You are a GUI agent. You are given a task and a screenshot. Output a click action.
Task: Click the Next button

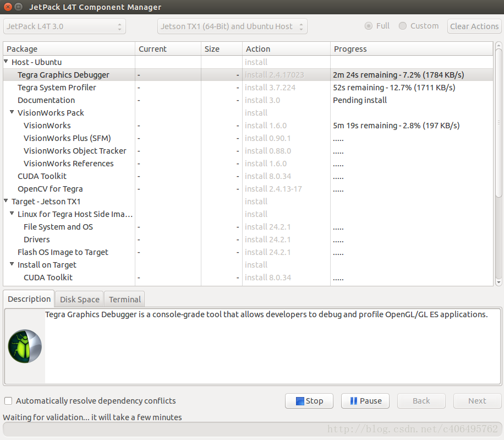(x=477, y=401)
